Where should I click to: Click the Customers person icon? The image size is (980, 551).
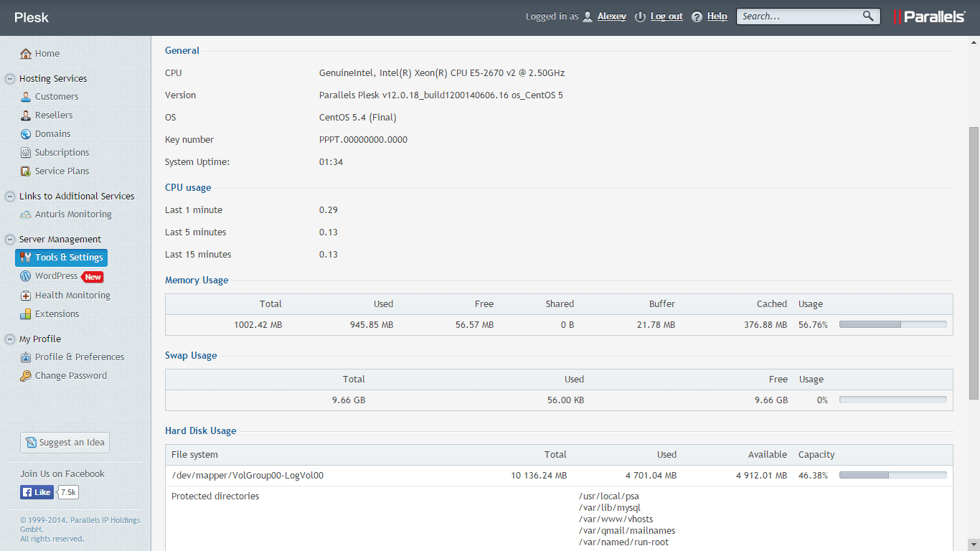26,97
